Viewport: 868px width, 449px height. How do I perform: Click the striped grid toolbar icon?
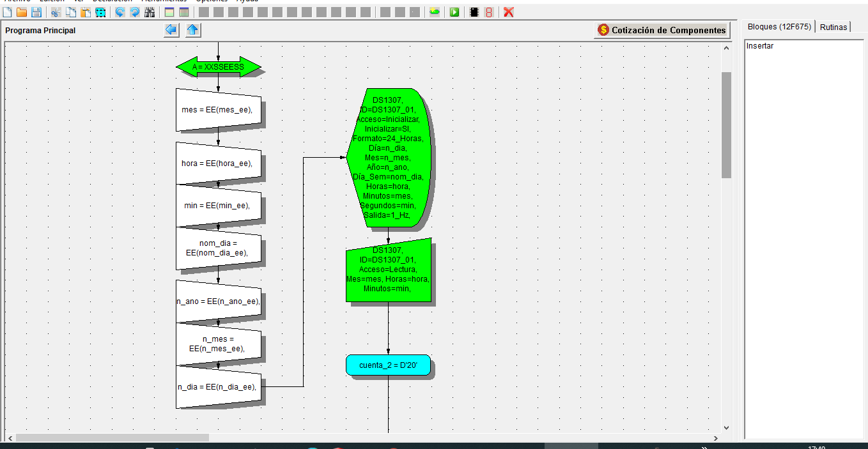pos(184,12)
